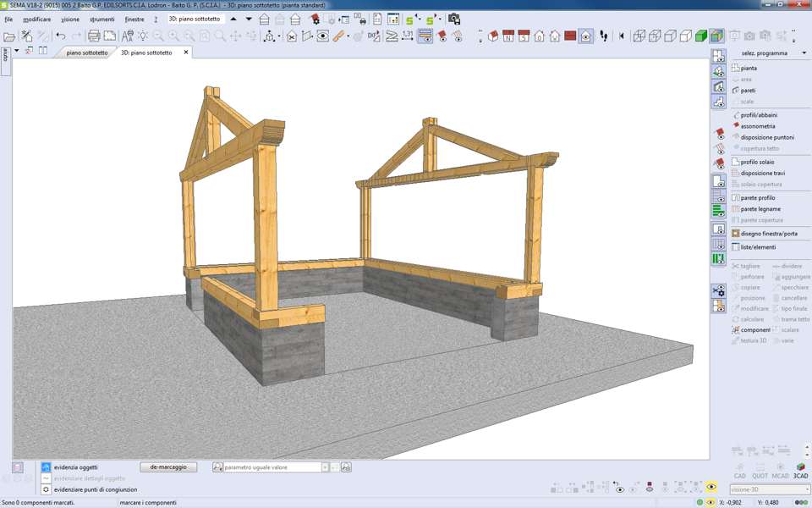The width and height of the screenshot is (812, 508).
Task: Click the '3D: piano sottotetto' view name field
Action: [195, 19]
